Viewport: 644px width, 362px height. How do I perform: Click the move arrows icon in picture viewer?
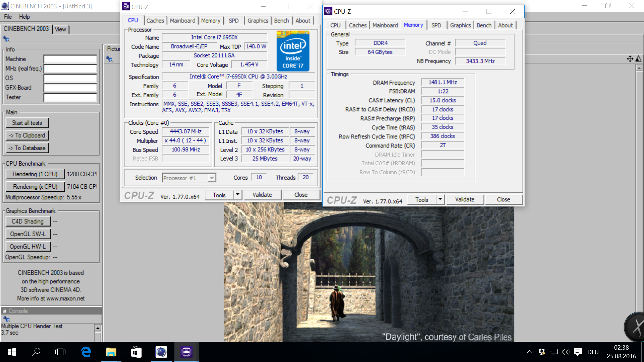(x=630, y=59)
